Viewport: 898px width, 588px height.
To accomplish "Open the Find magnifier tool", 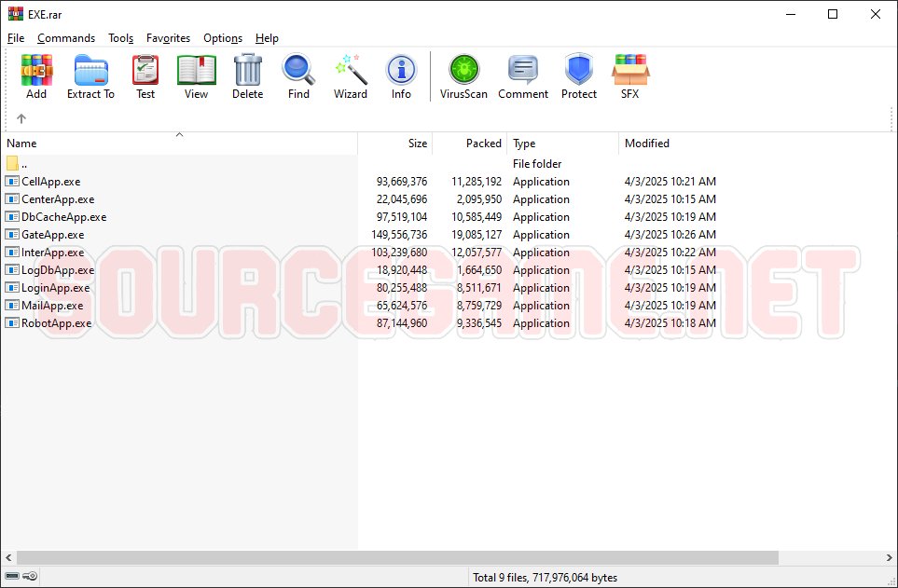I will tap(298, 76).
